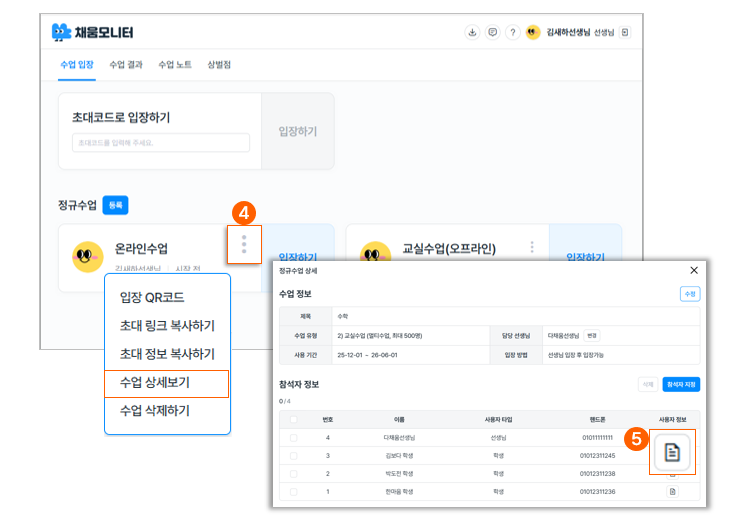Expand the three-dot menu on 교실수업(오프라인) card
This screenshot has width=733, height=530.
click(x=532, y=247)
